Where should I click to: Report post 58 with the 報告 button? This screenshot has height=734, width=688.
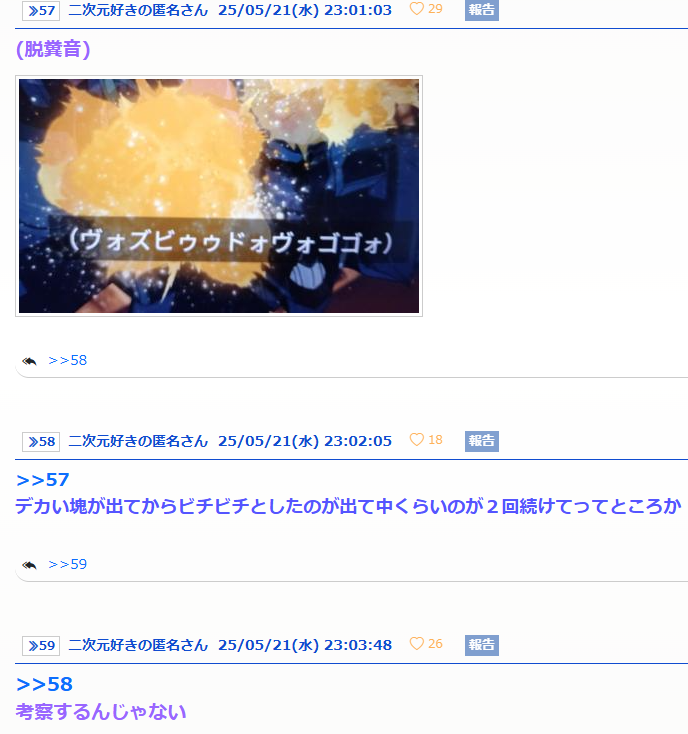482,441
